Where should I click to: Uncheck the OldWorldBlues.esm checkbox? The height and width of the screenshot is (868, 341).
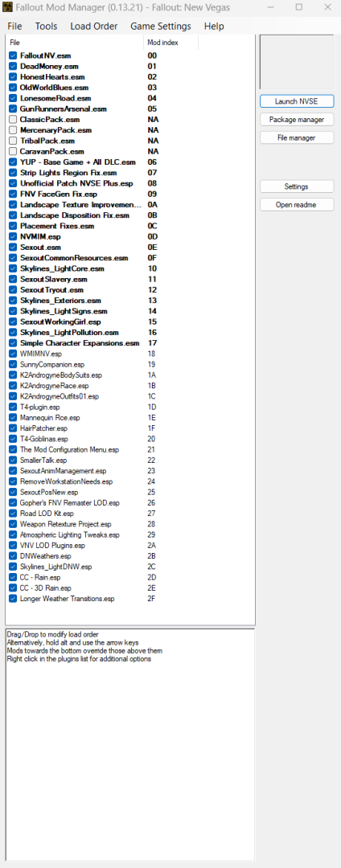coord(13,88)
